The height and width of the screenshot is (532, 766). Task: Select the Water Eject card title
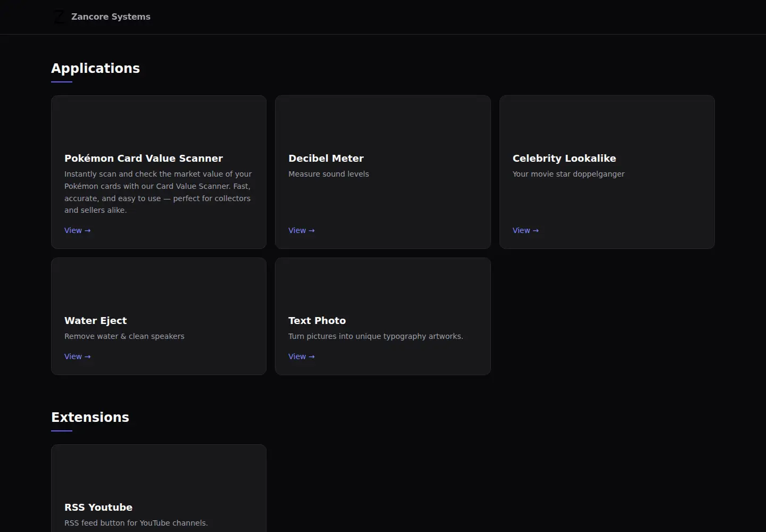click(x=96, y=320)
